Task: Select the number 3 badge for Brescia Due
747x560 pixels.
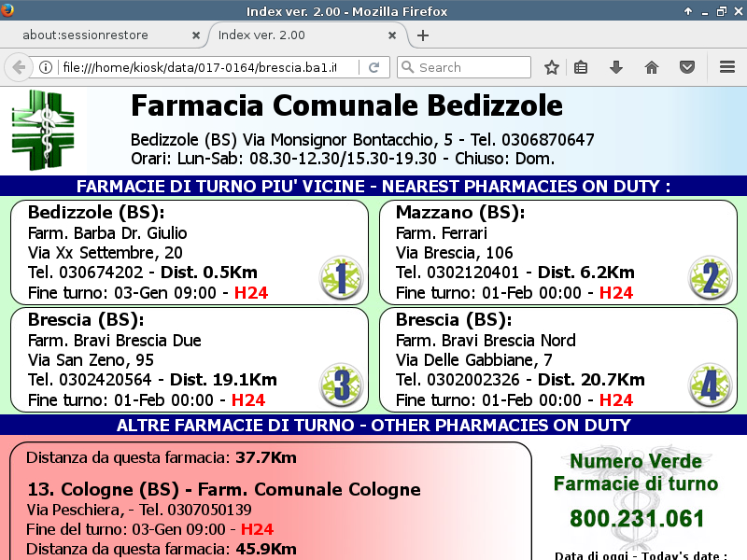Action: coord(341,385)
